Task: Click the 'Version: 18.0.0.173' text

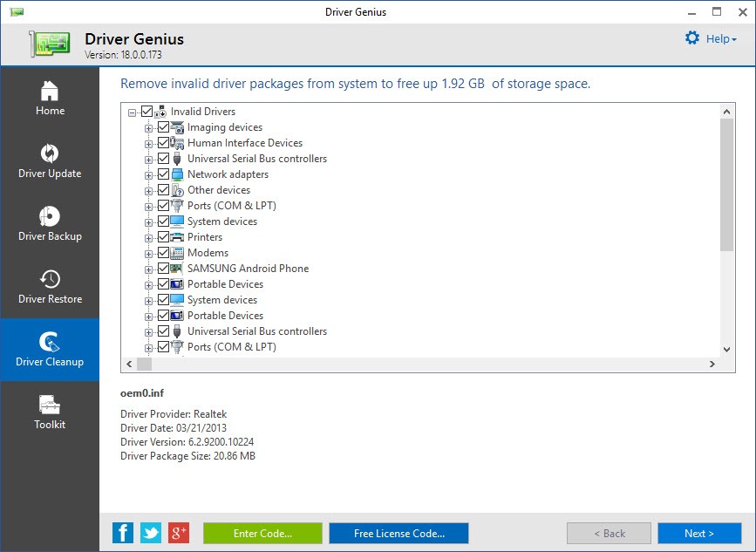Action: pos(124,55)
